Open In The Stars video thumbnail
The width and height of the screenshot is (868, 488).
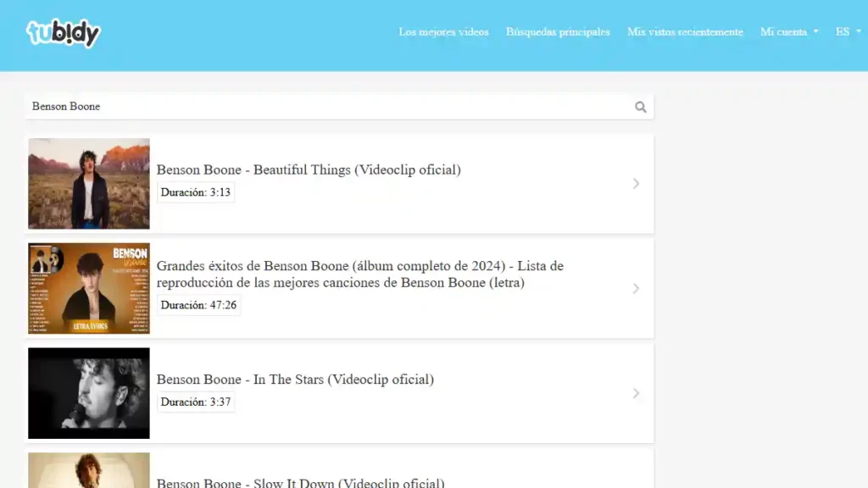click(x=89, y=393)
